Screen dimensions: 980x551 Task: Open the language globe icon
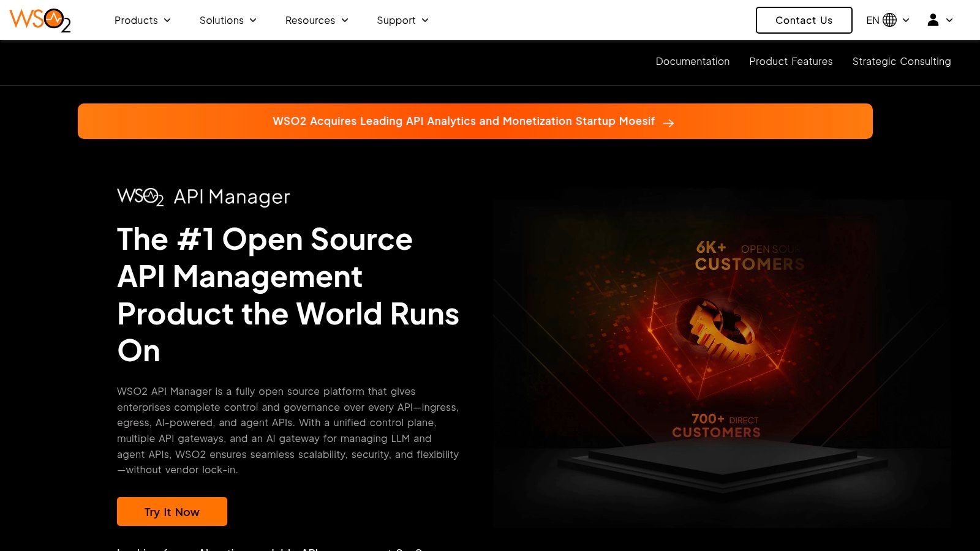(890, 20)
